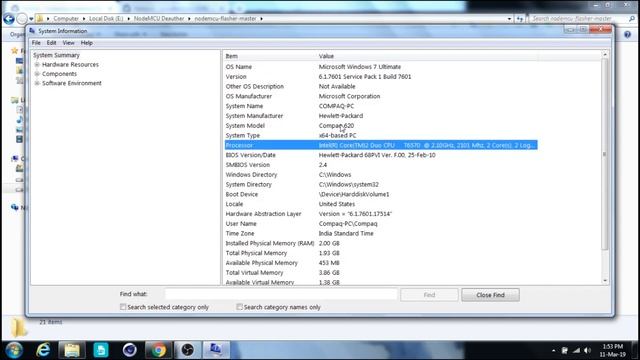Viewport: 640px width, 360px height.
Task: Launch Internet Explorer from the taskbar
Action: [x=43, y=350]
